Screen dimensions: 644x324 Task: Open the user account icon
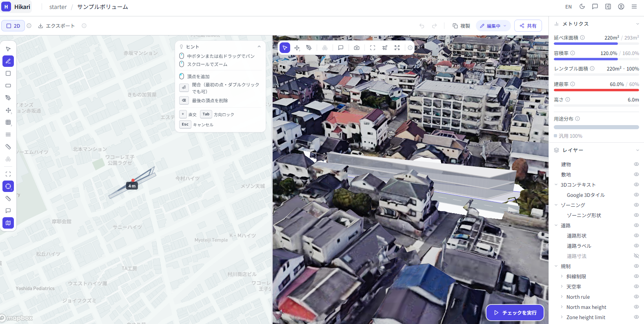click(621, 7)
